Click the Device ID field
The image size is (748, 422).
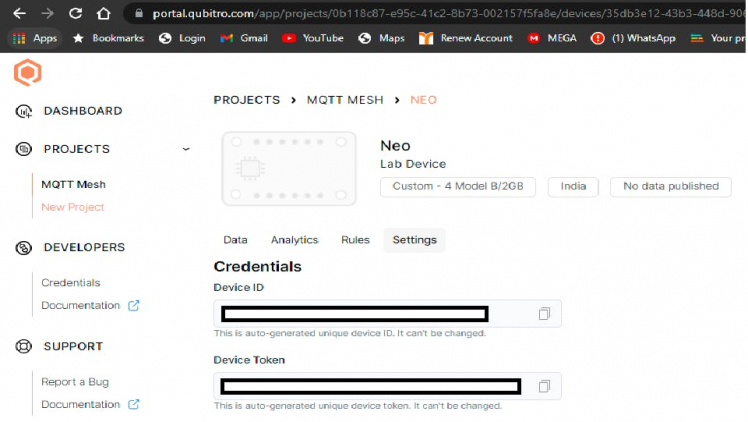(387, 314)
